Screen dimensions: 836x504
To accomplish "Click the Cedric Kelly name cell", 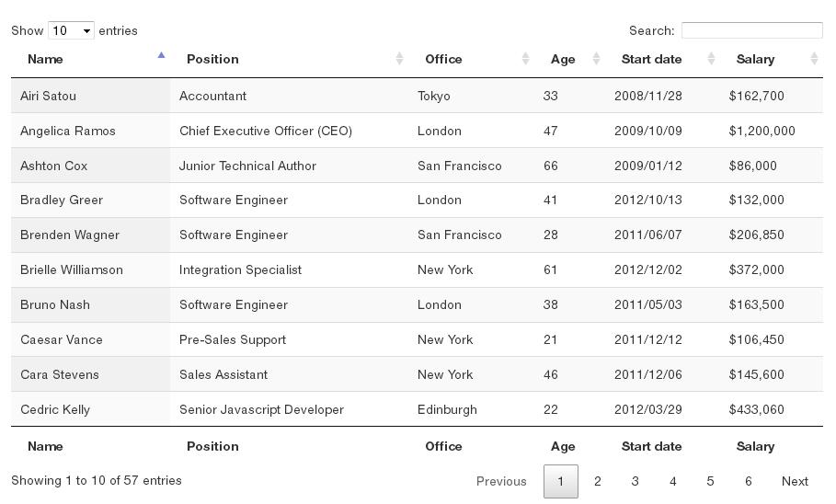I will (55, 409).
